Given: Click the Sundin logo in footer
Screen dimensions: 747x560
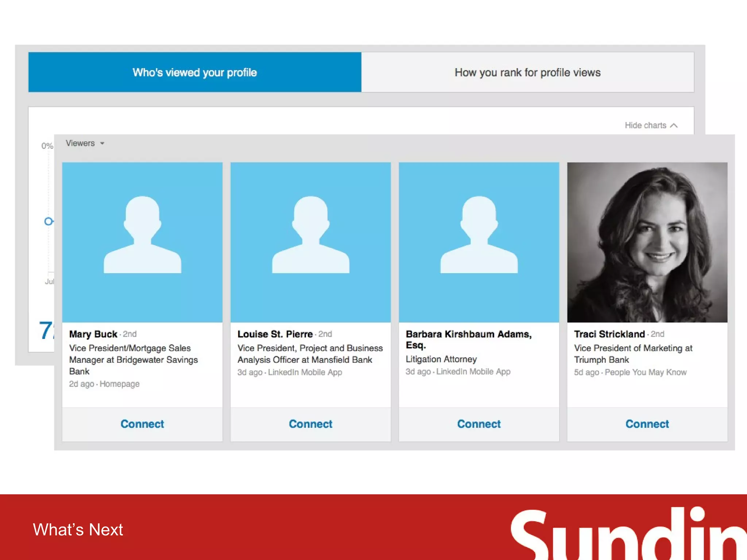Looking at the screenshot, I should tap(627, 534).
